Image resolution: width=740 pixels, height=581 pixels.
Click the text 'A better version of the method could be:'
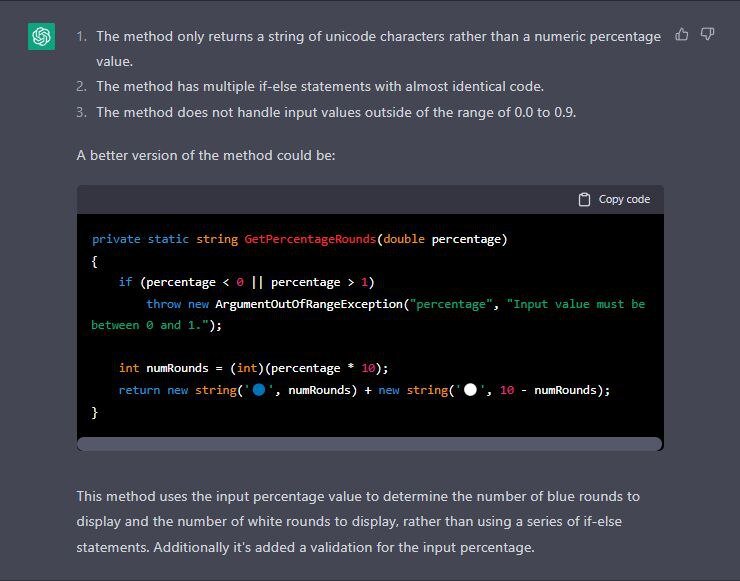point(206,155)
